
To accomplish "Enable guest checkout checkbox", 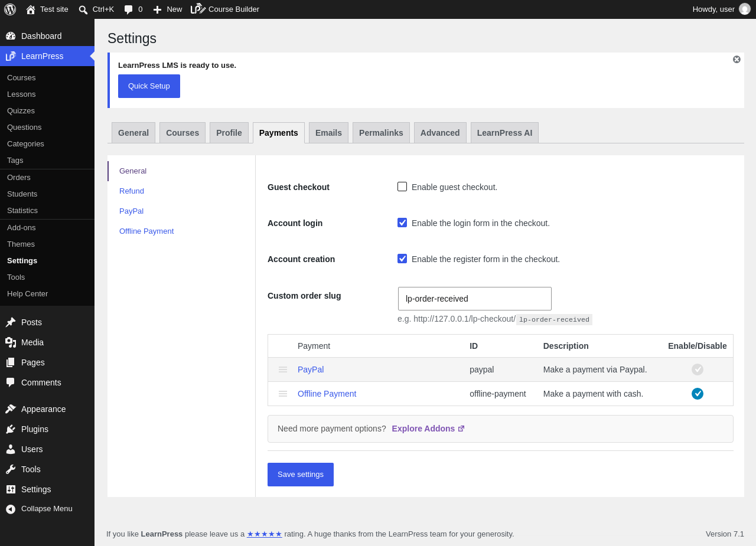I will [402, 187].
